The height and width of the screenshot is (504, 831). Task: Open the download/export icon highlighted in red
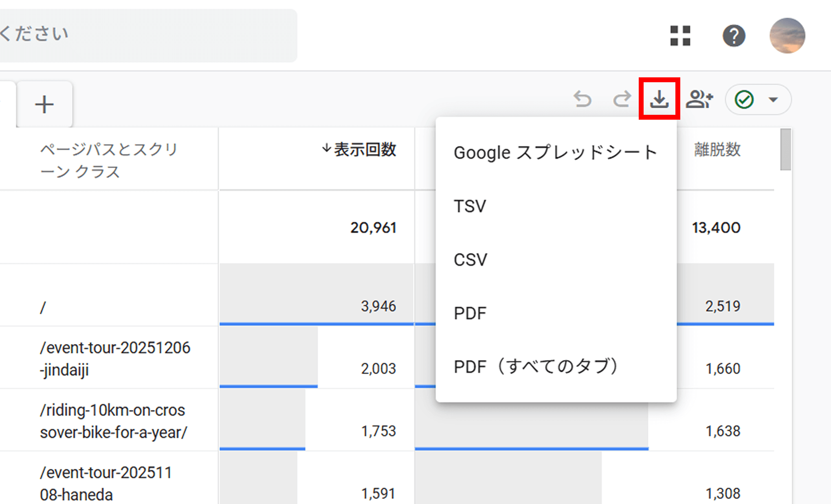click(660, 99)
